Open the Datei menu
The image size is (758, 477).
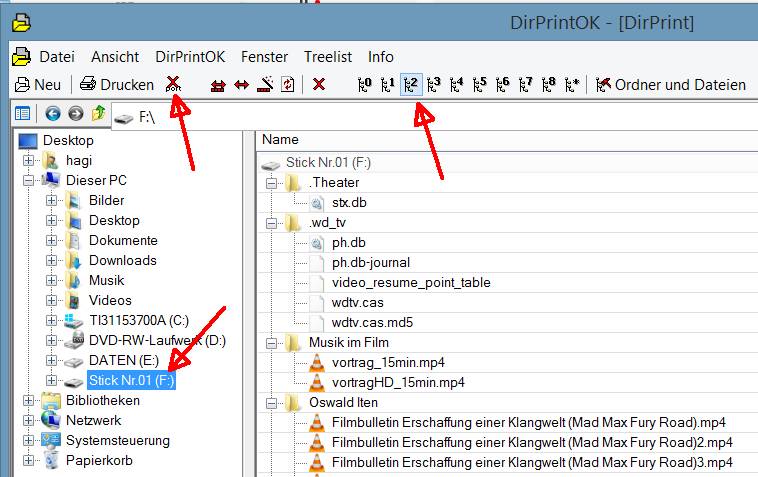[x=57, y=57]
